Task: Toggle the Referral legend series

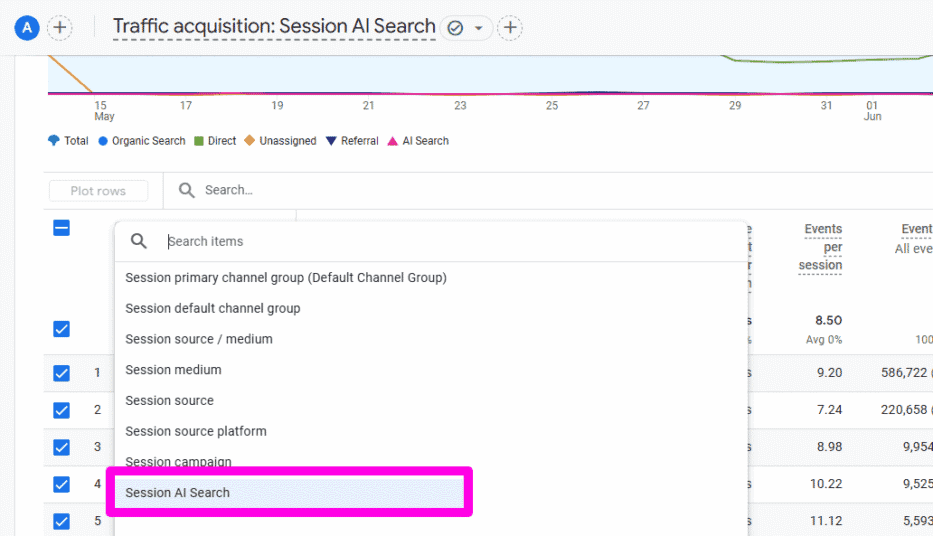Action: [352, 141]
